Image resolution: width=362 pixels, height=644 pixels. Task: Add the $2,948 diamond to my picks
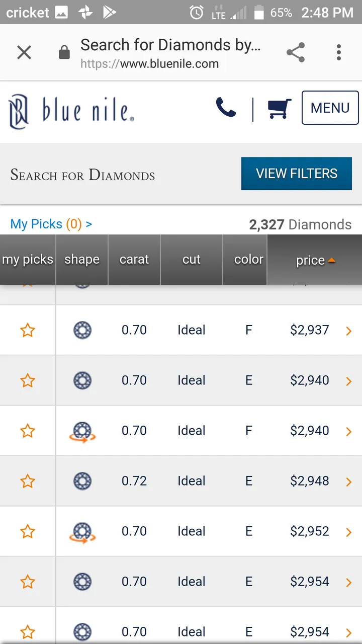pos(28,481)
